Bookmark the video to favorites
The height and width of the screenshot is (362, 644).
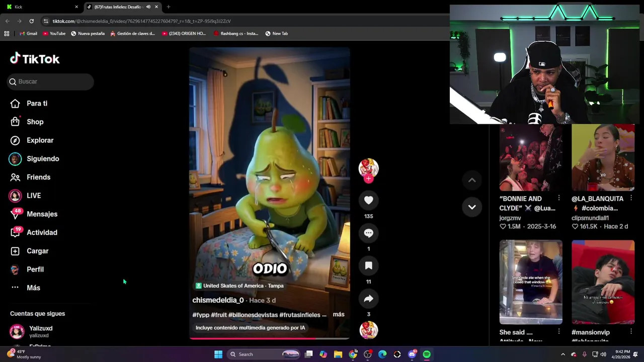(368, 265)
